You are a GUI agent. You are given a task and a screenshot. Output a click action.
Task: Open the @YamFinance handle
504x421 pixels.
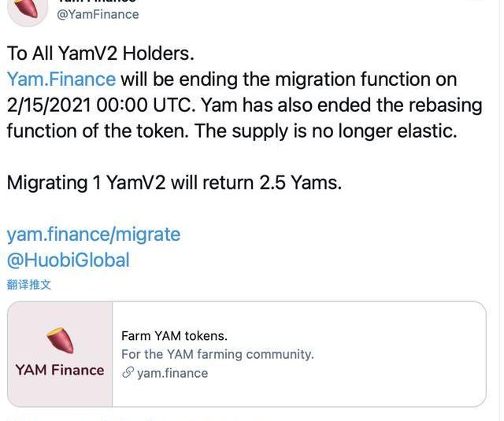pos(98,14)
